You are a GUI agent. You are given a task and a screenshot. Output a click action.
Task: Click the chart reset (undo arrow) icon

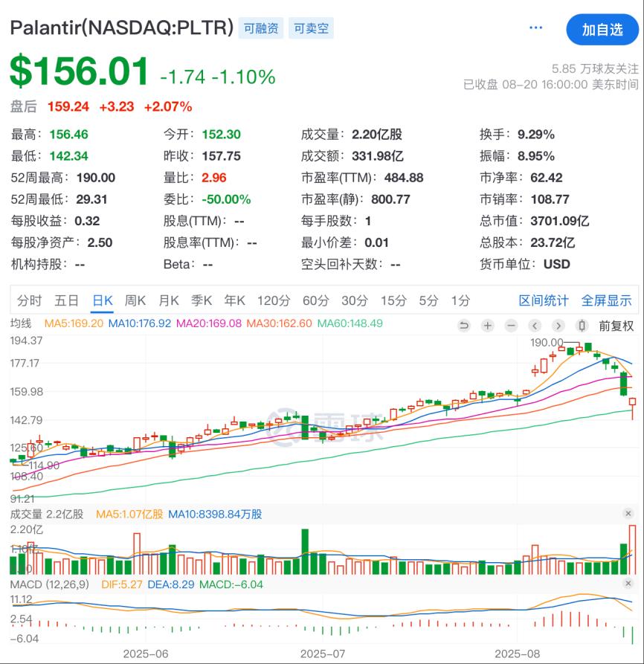464,326
